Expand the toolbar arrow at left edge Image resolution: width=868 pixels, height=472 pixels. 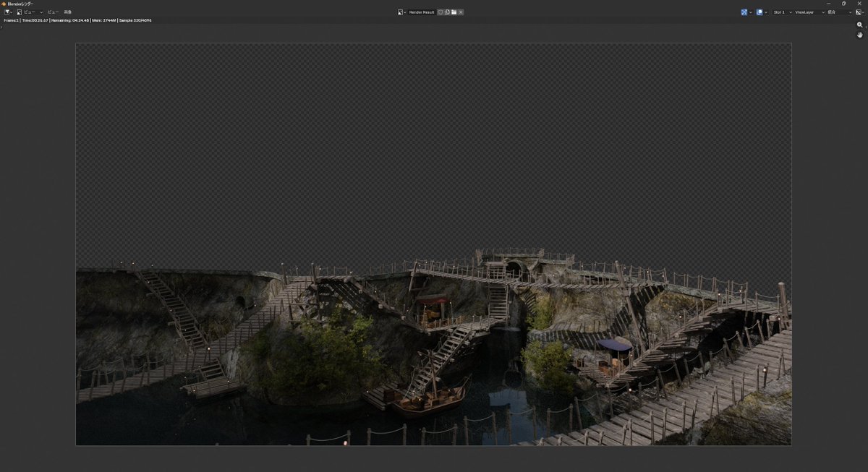point(1,27)
